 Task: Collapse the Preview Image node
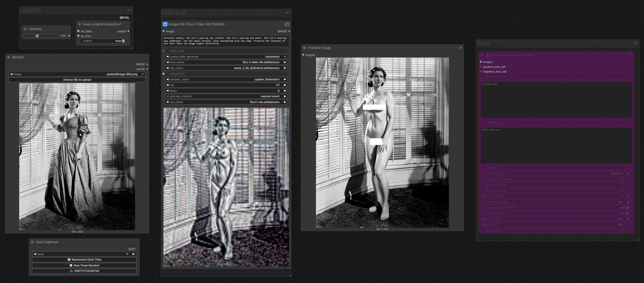(304, 48)
